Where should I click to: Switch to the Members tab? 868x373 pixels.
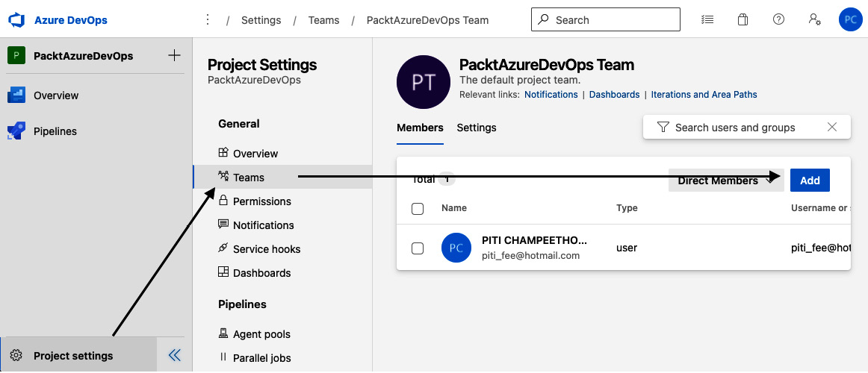tap(420, 128)
